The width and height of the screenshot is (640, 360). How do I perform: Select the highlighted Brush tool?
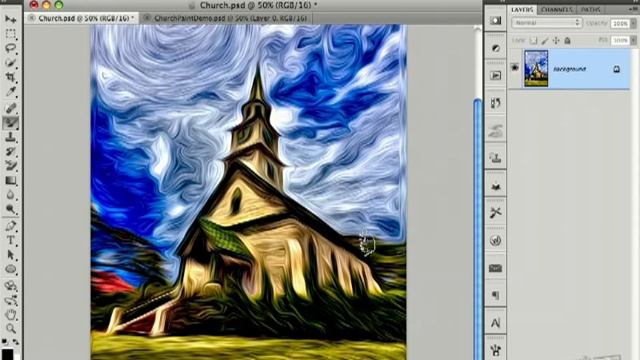click(11, 123)
